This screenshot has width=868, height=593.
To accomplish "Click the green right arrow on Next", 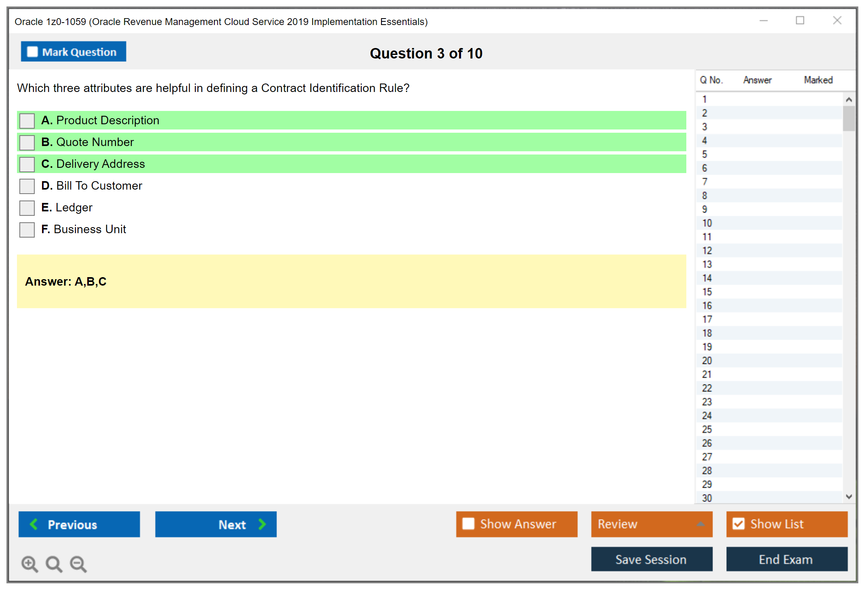I will click(x=262, y=524).
